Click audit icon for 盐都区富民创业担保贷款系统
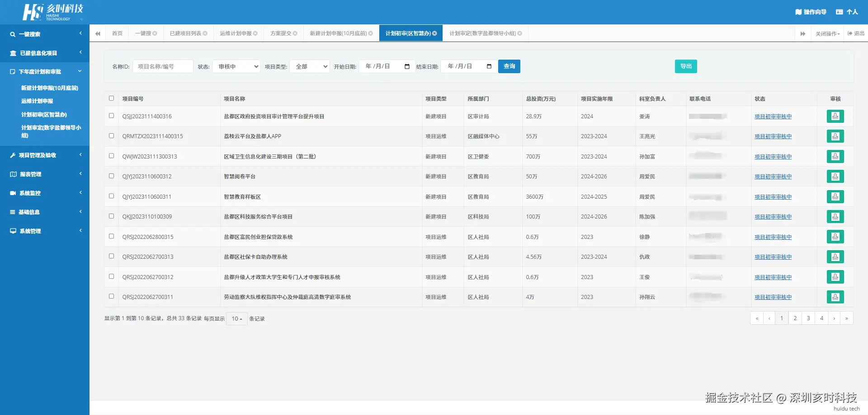The image size is (868, 415). pos(835,237)
